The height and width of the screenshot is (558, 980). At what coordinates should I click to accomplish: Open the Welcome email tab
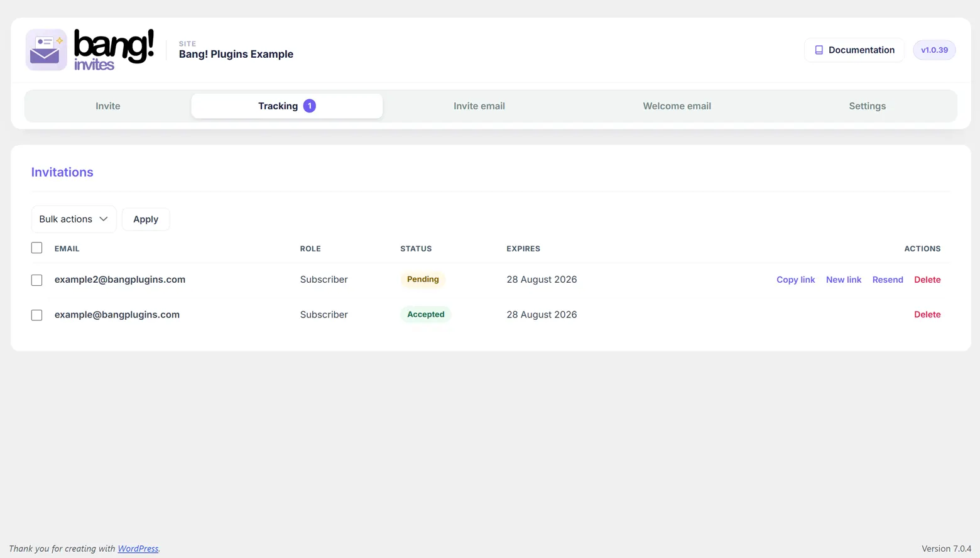click(x=677, y=106)
